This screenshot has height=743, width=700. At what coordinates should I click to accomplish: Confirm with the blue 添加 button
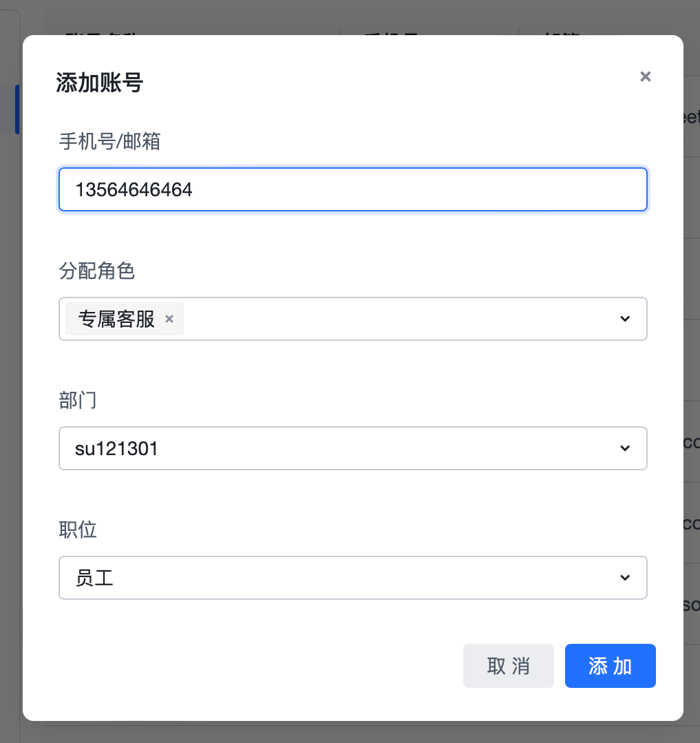(x=610, y=666)
